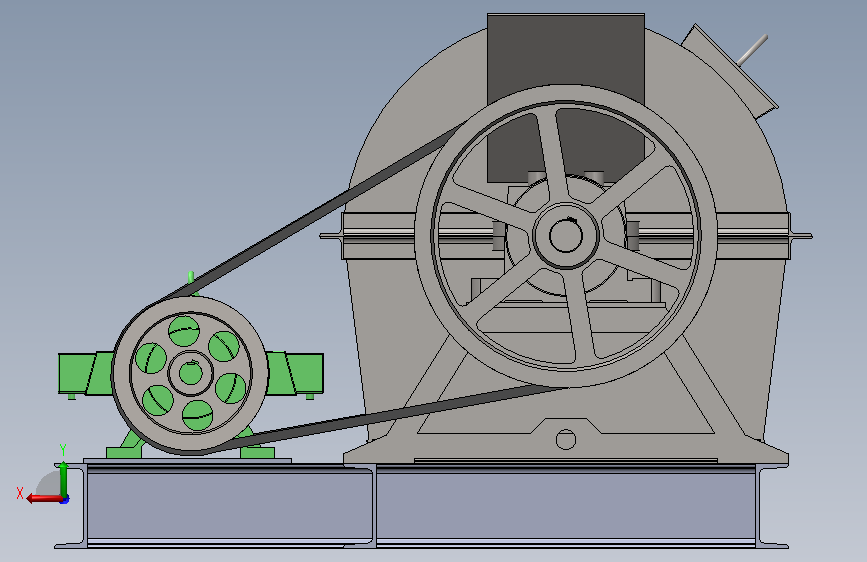Click the green Y axis arrow of the triad

pos(64,478)
